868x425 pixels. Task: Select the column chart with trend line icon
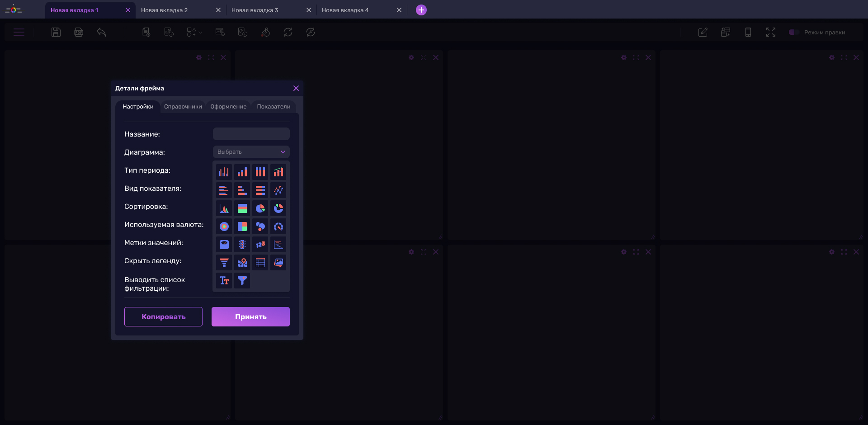(x=278, y=172)
